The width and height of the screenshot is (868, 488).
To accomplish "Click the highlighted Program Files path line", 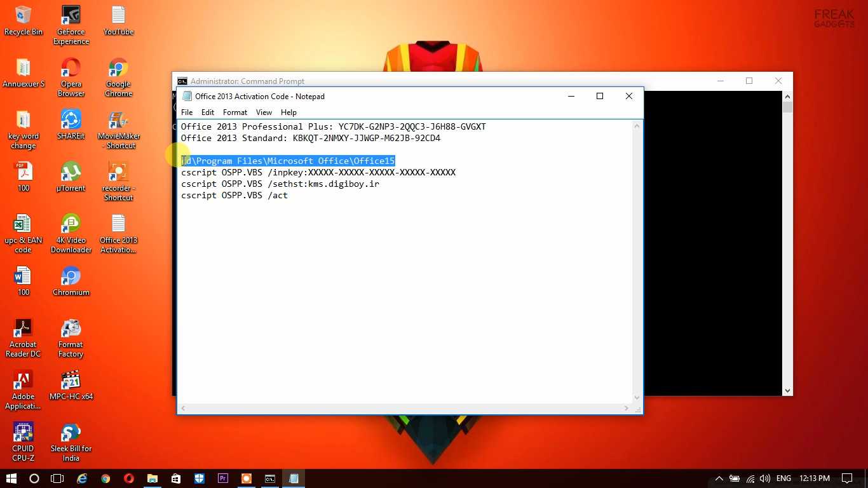I will coord(288,161).
